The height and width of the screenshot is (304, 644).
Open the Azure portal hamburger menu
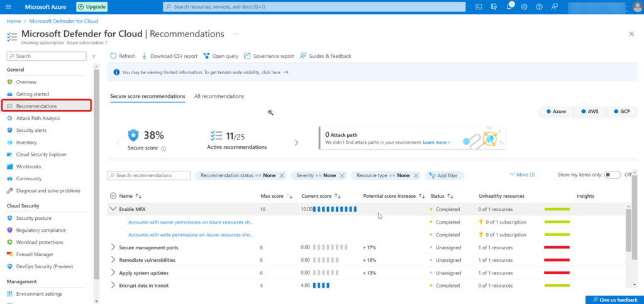tap(9, 7)
